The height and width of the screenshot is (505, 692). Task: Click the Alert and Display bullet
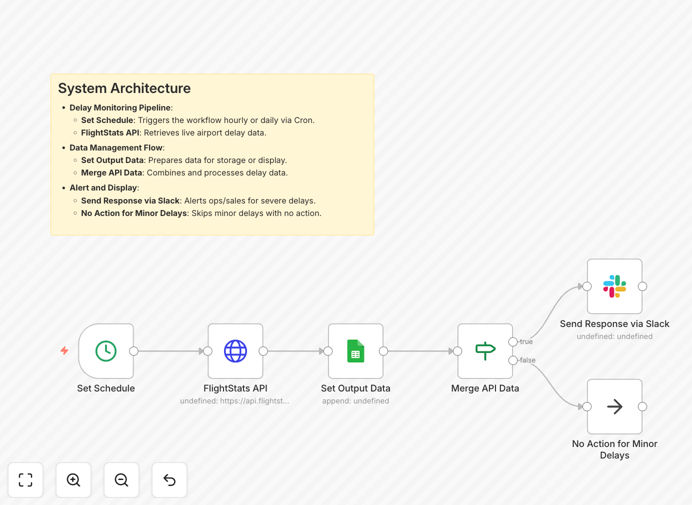point(104,188)
